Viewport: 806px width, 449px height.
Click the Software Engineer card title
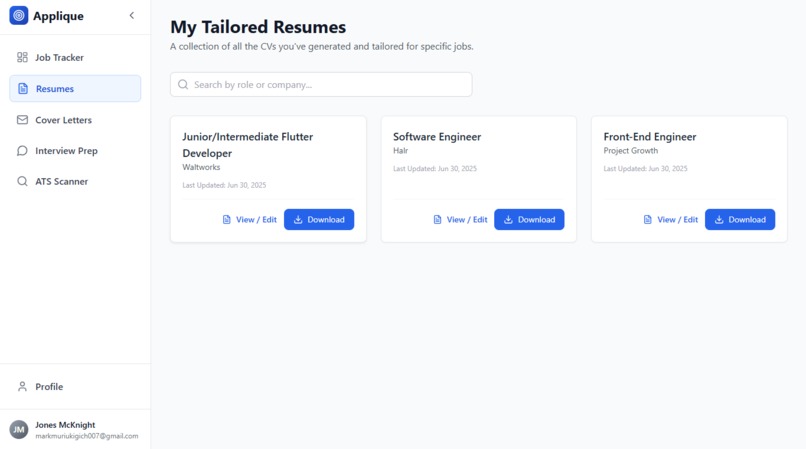(x=437, y=137)
